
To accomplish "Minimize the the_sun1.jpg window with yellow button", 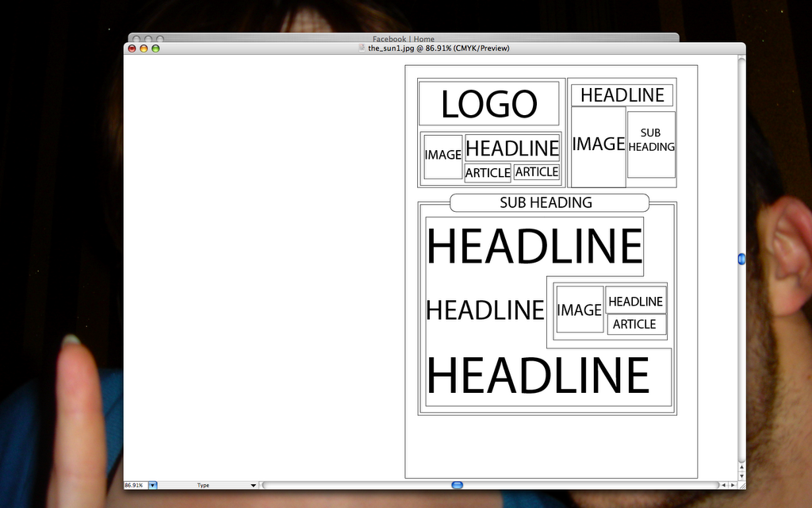I will [x=144, y=48].
